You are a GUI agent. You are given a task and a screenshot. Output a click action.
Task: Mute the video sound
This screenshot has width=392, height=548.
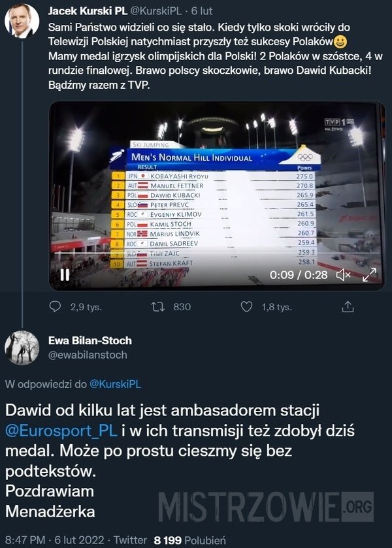point(344,275)
